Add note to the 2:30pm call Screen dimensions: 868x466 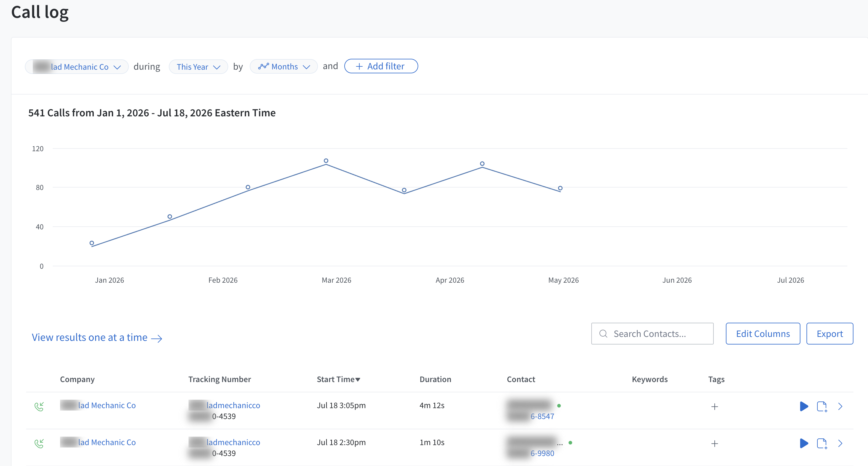coord(822,443)
